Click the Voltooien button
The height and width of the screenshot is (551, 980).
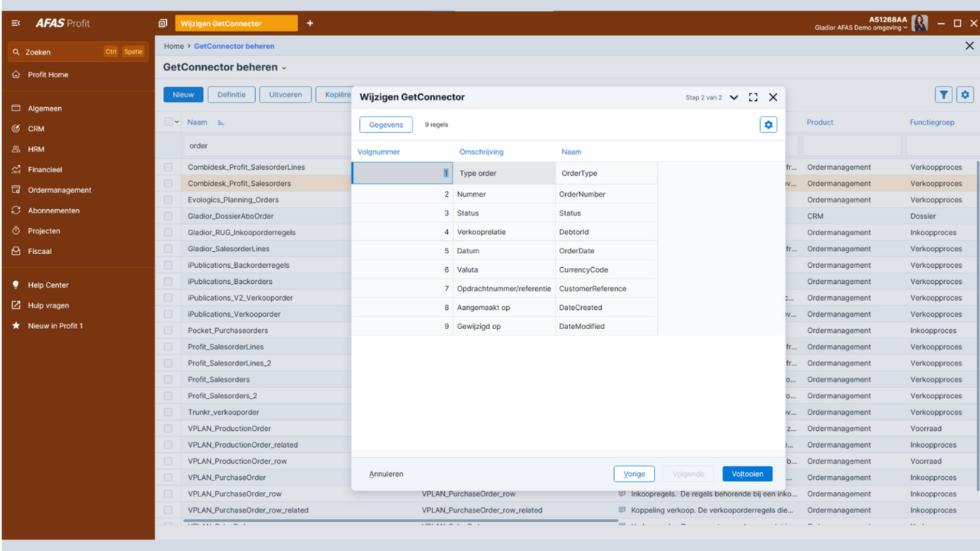click(x=747, y=474)
